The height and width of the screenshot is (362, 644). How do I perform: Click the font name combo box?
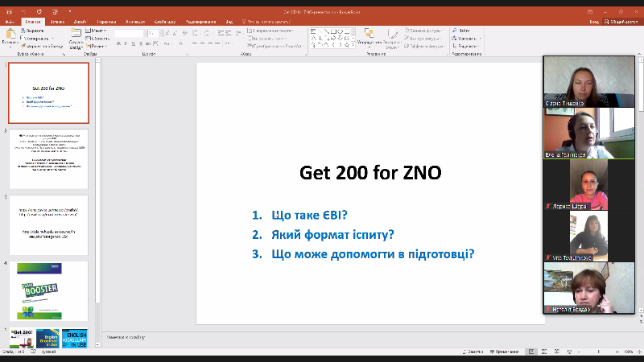[x=130, y=33]
